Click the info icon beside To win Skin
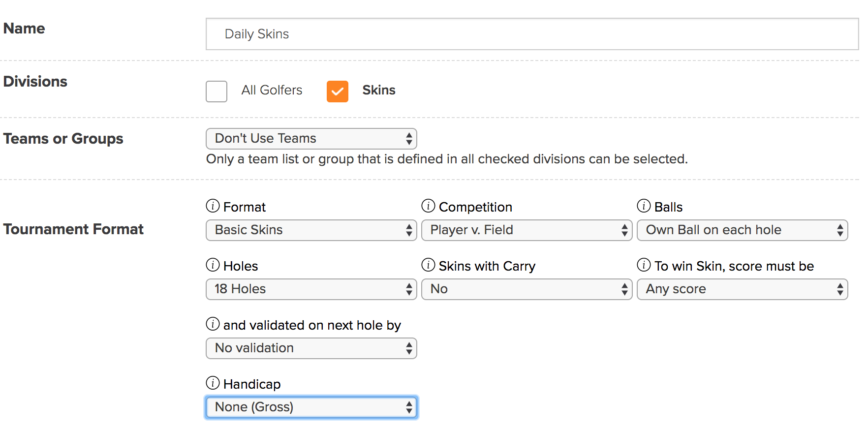 tap(644, 265)
